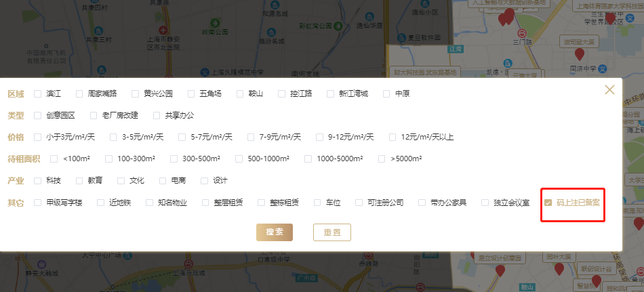
Task: Click the 重置 reset button
Action: [x=332, y=232]
